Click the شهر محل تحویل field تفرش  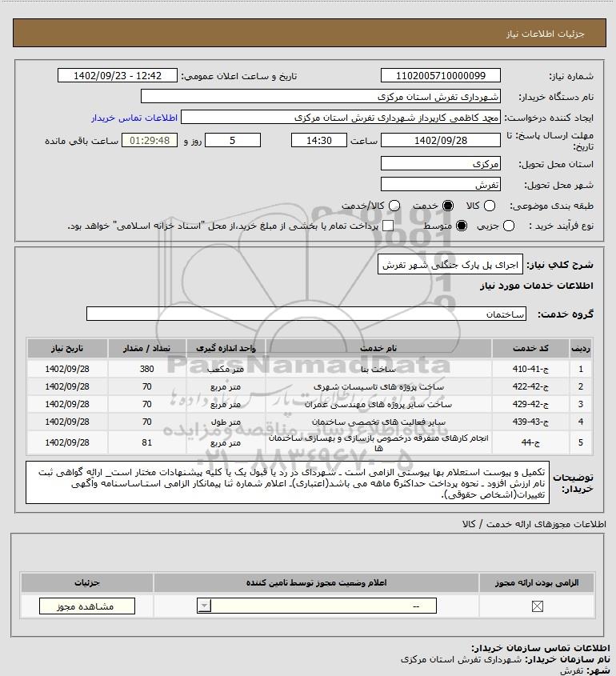[441, 185]
